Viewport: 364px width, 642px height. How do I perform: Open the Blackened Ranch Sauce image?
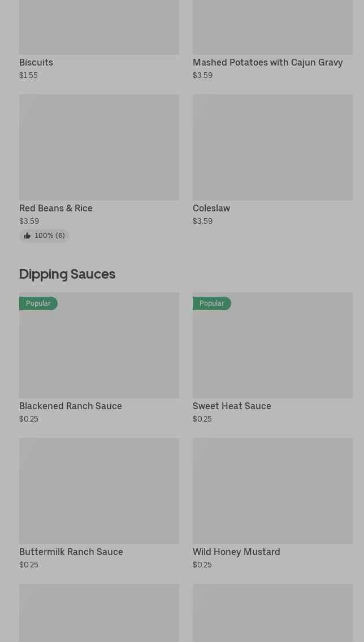(99, 350)
